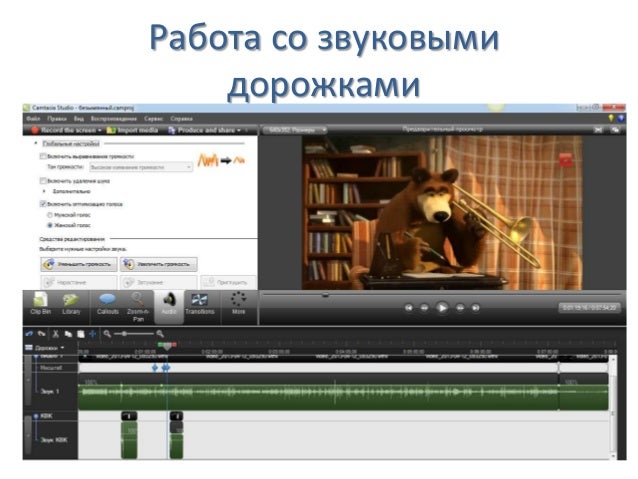Select the Audio tab speaker icon

pos(169,300)
